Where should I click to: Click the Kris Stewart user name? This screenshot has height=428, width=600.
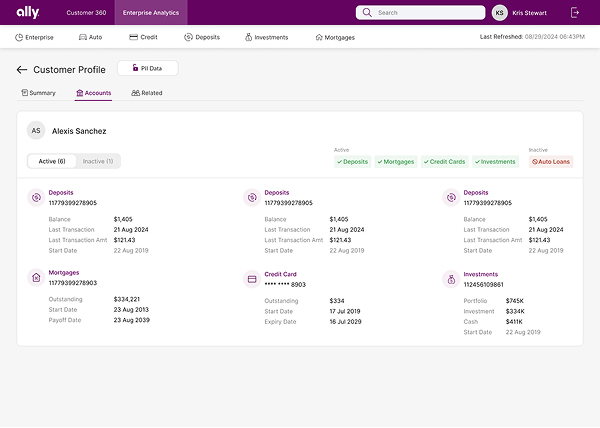pyautogui.click(x=529, y=13)
